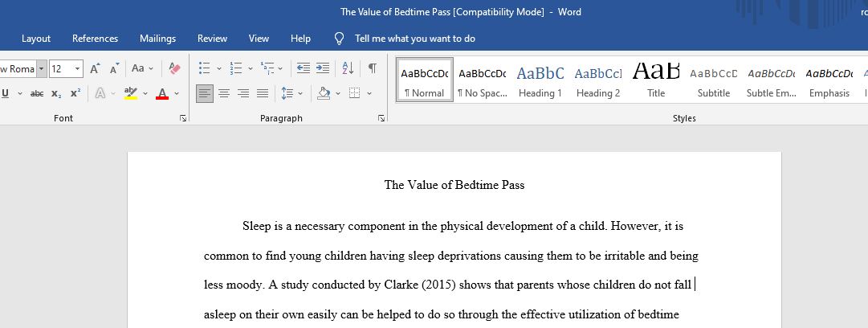The image size is (868, 328).
Task: Apply the Subtle Emphasis style
Action: click(771, 80)
